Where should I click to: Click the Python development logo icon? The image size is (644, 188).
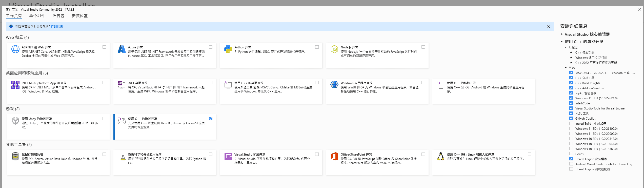point(228,49)
